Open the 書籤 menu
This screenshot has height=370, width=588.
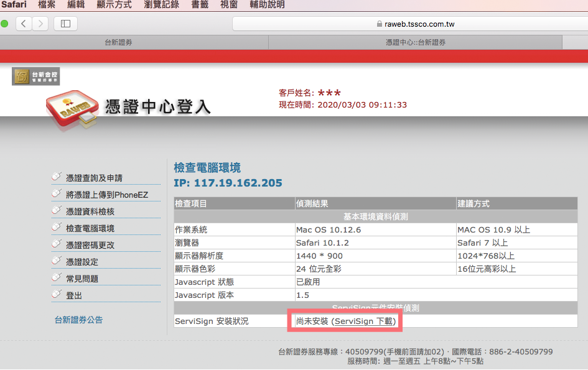point(200,4)
